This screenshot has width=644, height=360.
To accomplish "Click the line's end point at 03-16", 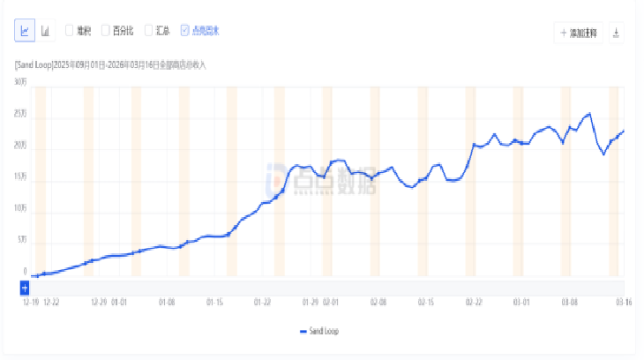I will 624,131.
